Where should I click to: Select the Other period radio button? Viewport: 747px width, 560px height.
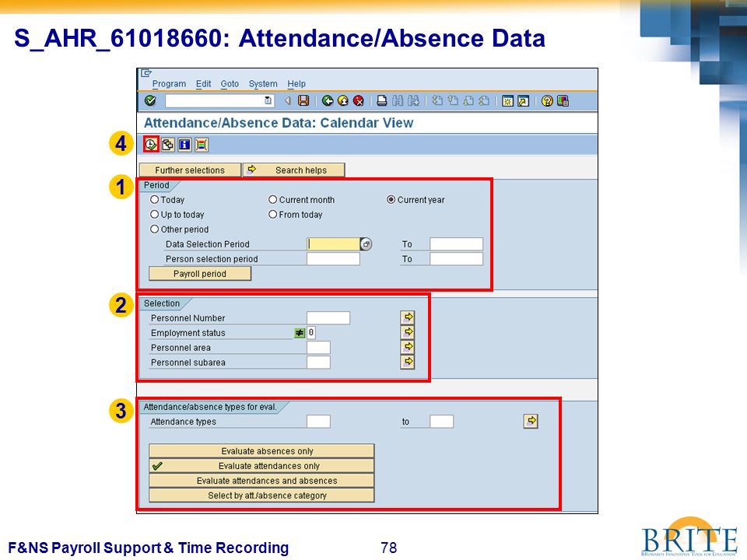click(x=154, y=229)
